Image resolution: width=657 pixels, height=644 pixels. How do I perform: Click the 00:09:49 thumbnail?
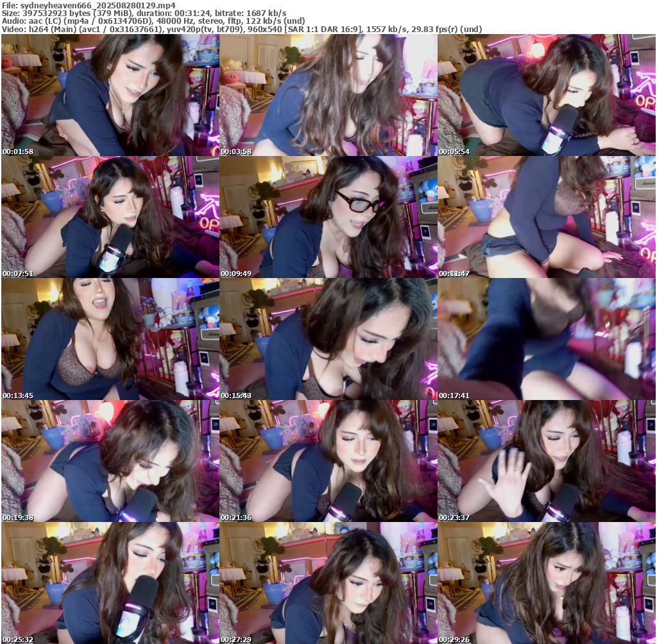(328, 217)
